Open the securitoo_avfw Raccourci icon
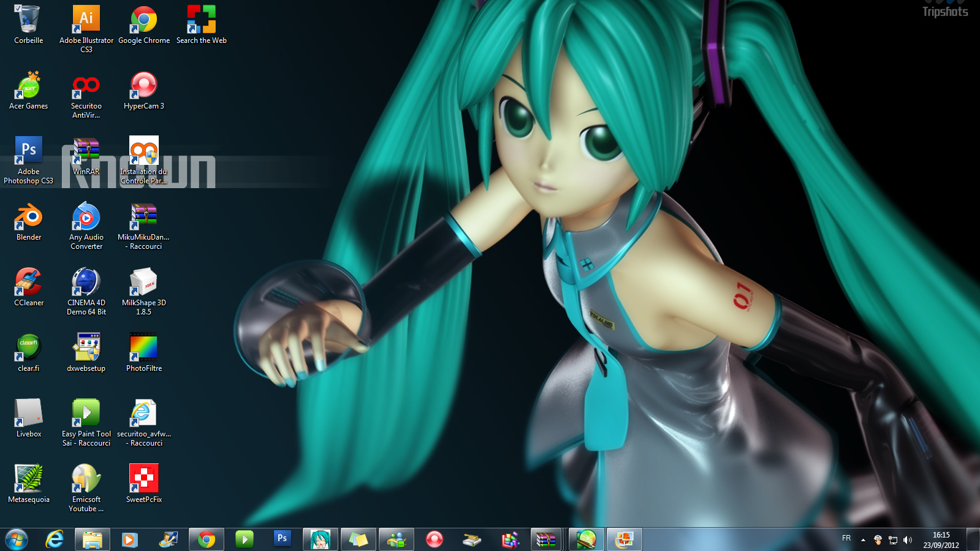Image resolution: width=980 pixels, height=551 pixels. pos(144,423)
